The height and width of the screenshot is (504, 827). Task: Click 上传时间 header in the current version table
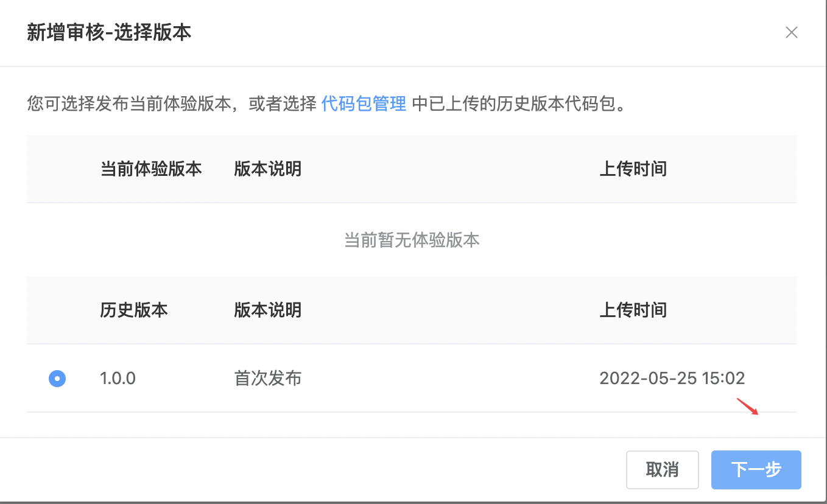(x=633, y=169)
